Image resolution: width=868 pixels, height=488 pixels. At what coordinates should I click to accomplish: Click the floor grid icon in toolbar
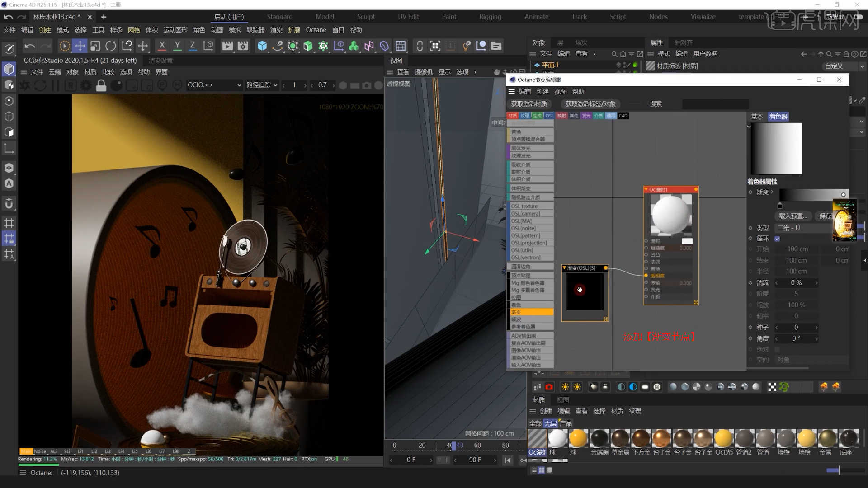401,46
